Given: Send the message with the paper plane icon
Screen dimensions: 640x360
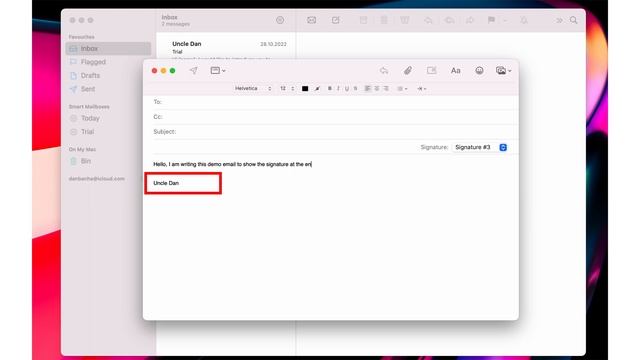Looking at the screenshot, I should tap(193, 71).
